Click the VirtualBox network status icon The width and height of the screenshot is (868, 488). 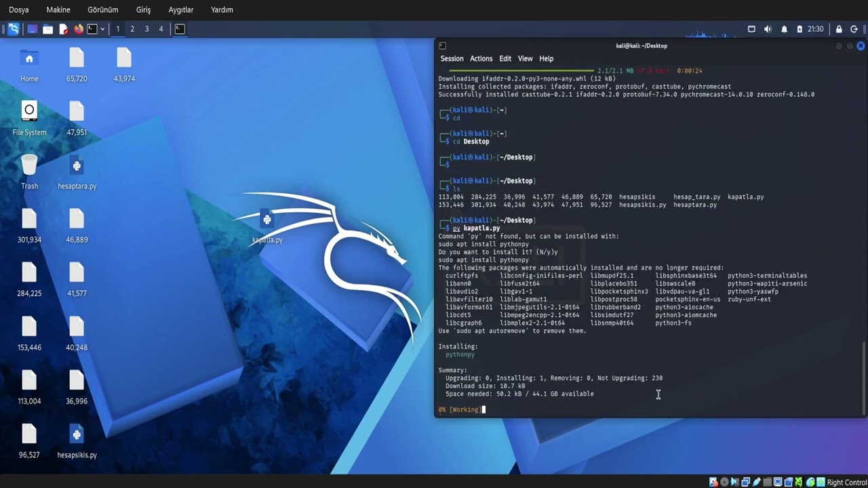click(x=746, y=482)
